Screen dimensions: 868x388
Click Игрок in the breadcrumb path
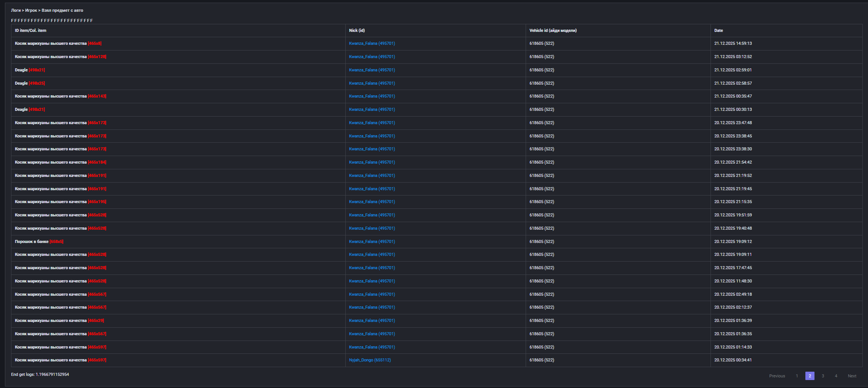pyautogui.click(x=31, y=11)
